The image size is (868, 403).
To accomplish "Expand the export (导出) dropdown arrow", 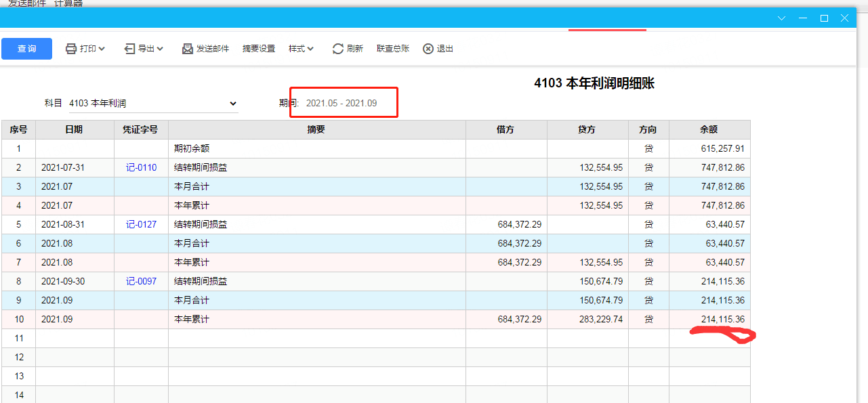I will (x=160, y=49).
